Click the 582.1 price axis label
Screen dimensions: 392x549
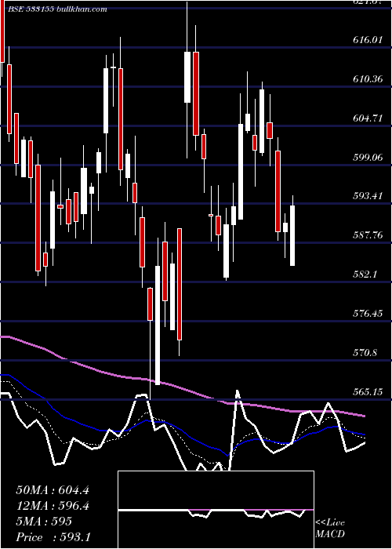365,274
